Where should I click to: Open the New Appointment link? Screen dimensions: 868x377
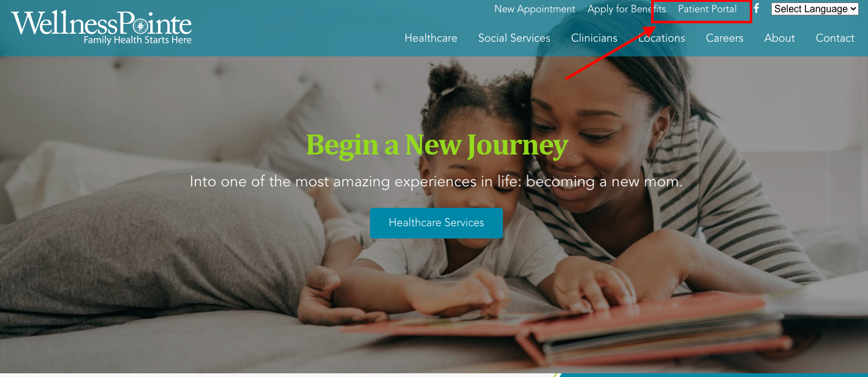tap(535, 9)
